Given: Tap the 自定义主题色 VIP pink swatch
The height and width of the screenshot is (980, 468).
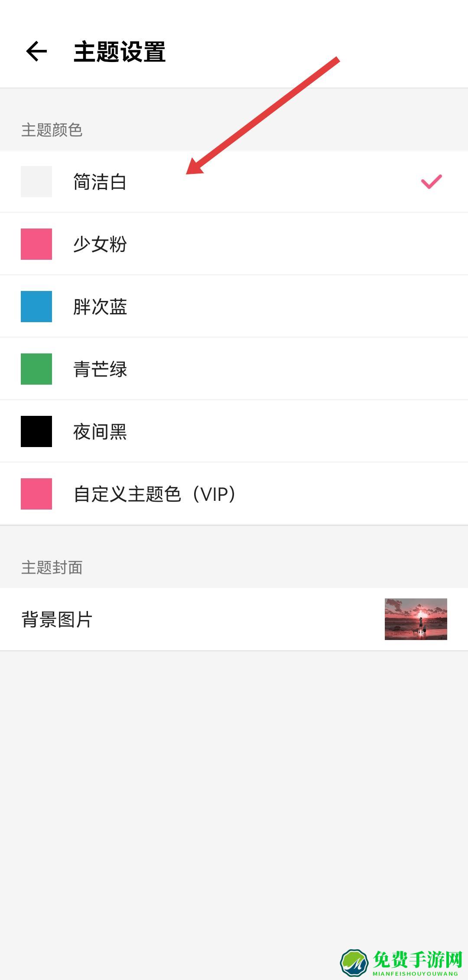Looking at the screenshot, I should tap(36, 494).
